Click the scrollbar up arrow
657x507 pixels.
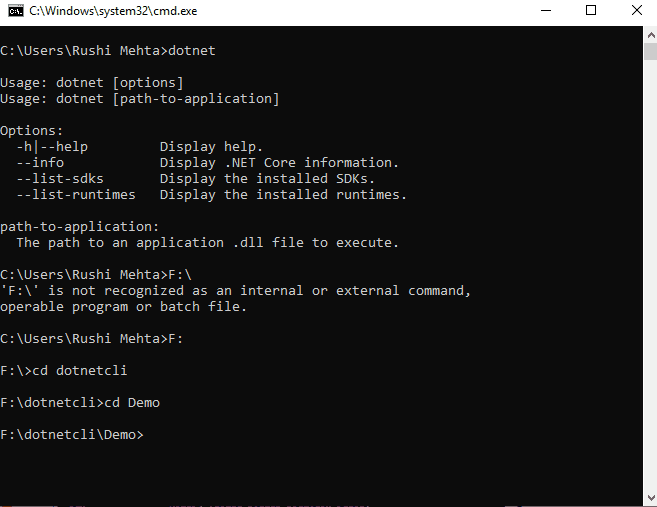[649, 33]
